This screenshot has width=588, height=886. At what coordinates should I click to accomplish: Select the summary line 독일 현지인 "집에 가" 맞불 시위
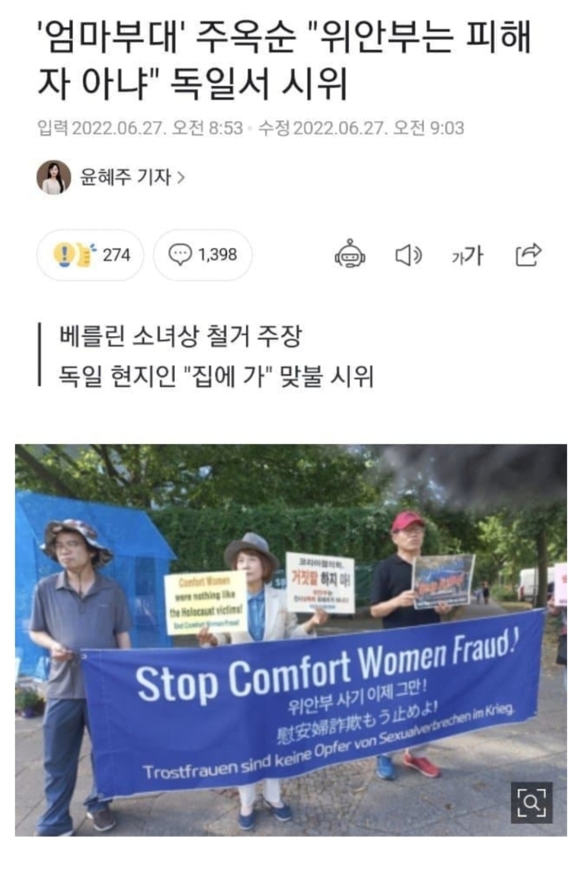[216, 376]
